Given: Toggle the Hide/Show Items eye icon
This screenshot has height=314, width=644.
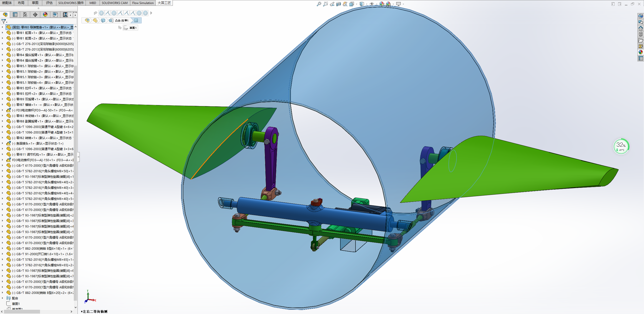Looking at the screenshot, I should [372, 4].
